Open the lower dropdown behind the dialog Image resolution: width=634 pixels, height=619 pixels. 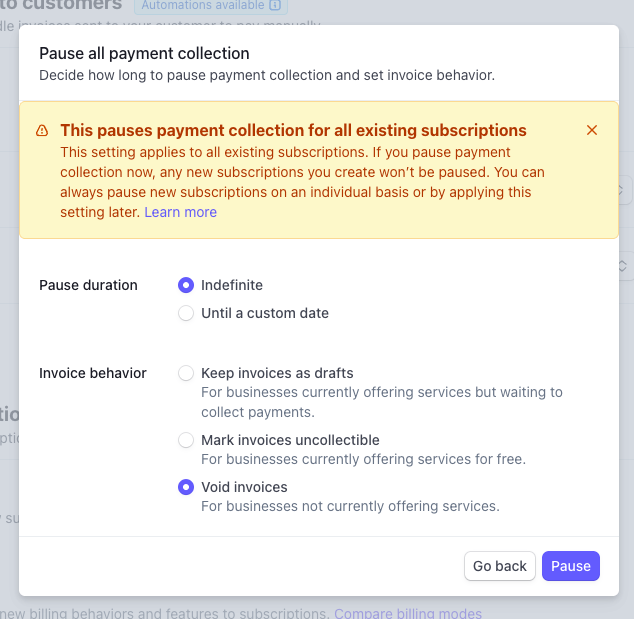coord(624,265)
